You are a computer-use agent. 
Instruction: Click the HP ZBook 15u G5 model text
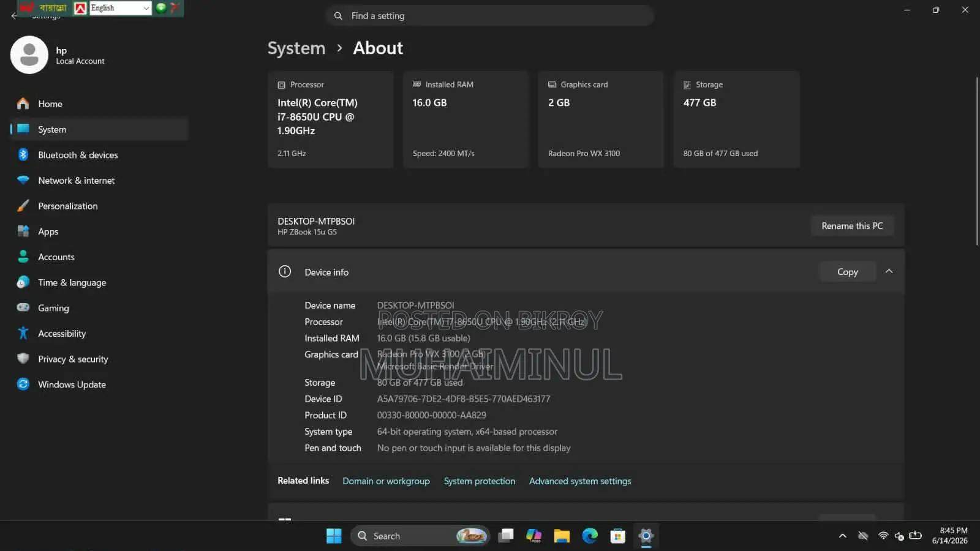pos(307,232)
